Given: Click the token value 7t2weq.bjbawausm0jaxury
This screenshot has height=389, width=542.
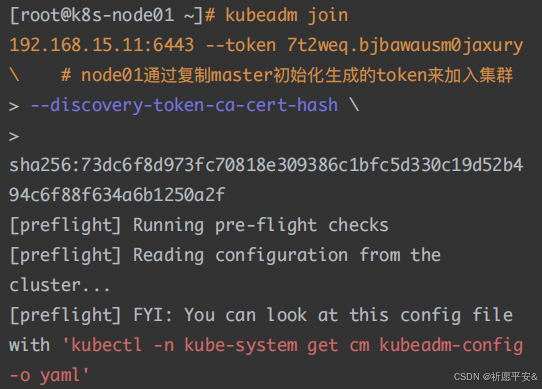Looking at the screenshot, I should (x=405, y=46).
